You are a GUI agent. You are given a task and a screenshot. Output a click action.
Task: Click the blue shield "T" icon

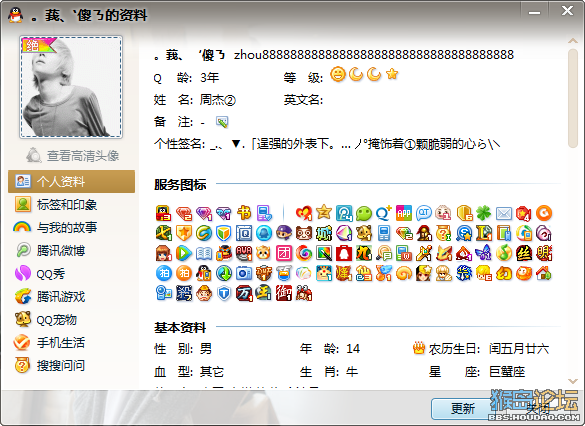click(x=224, y=294)
